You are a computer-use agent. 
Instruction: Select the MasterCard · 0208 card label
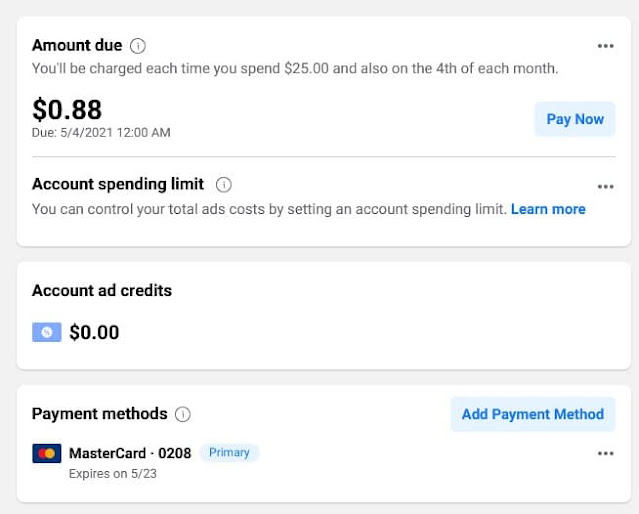click(x=130, y=453)
